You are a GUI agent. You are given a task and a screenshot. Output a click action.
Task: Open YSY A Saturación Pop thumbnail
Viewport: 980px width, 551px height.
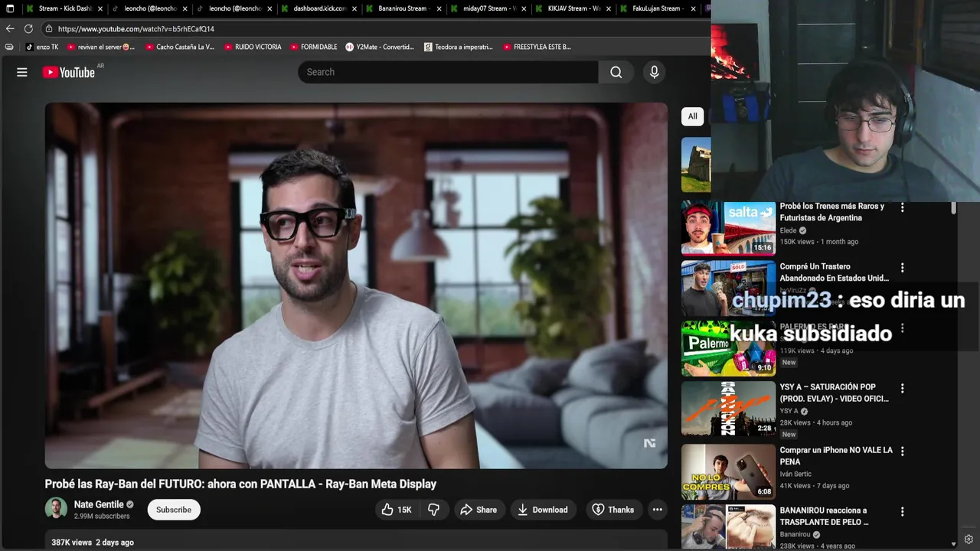728,409
